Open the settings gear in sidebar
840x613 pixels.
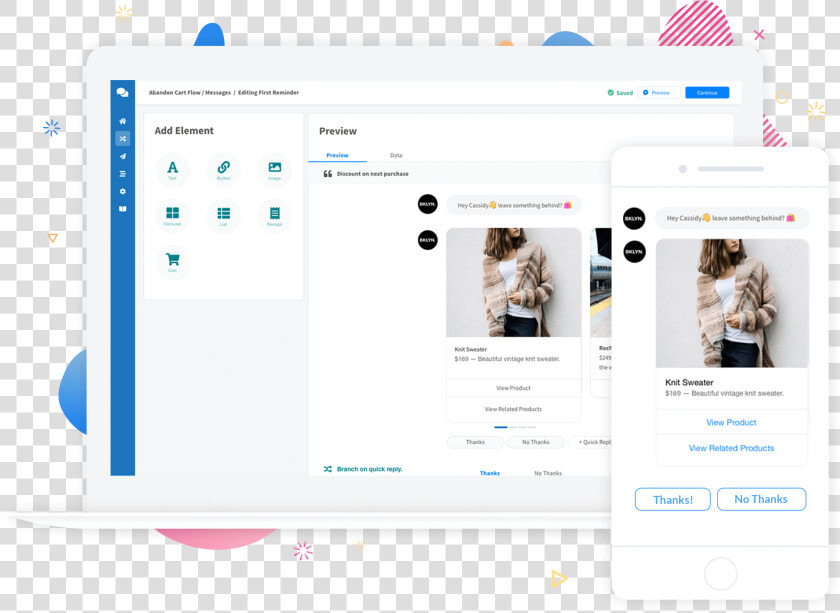pyautogui.click(x=123, y=191)
